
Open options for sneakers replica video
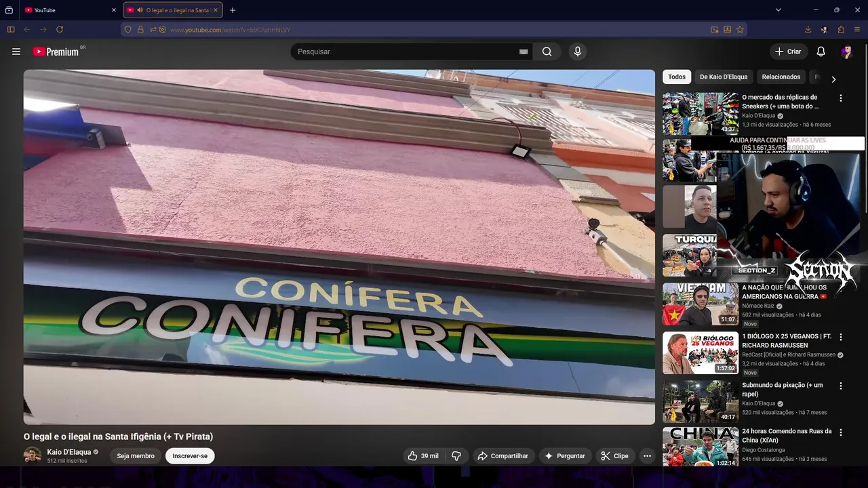(841, 98)
